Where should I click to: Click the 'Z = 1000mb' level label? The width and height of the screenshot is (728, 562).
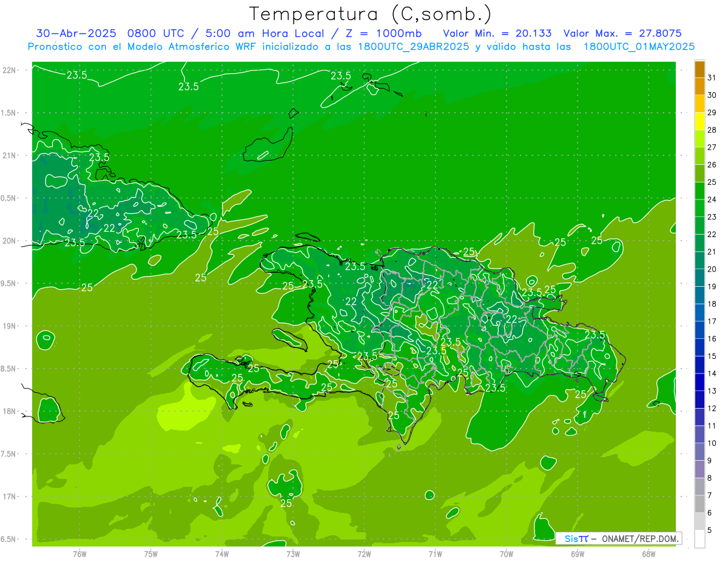point(383,33)
